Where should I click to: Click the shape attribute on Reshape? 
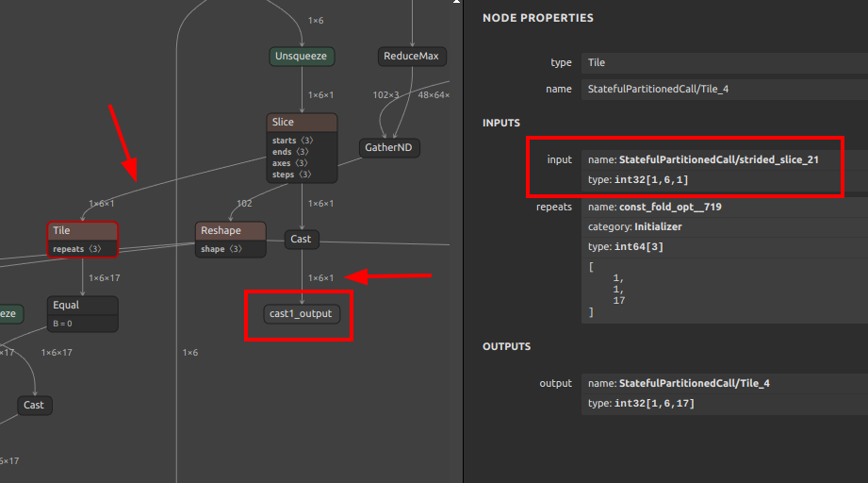pyautogui.click(x=221, y=249)
